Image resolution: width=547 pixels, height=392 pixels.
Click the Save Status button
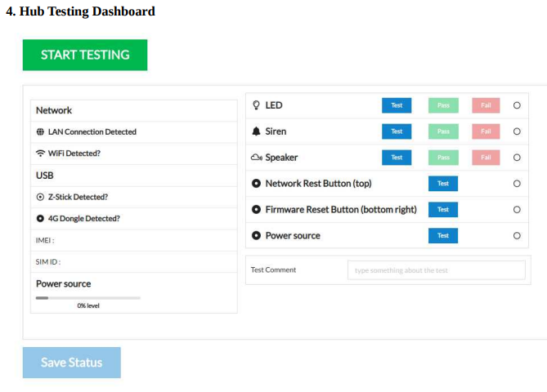coord(71,363)
